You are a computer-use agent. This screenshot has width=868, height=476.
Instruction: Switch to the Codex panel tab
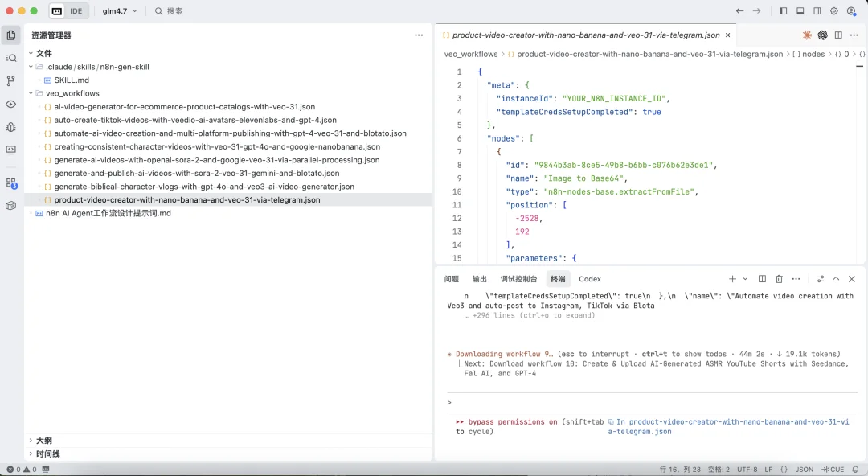coord(590,279)
